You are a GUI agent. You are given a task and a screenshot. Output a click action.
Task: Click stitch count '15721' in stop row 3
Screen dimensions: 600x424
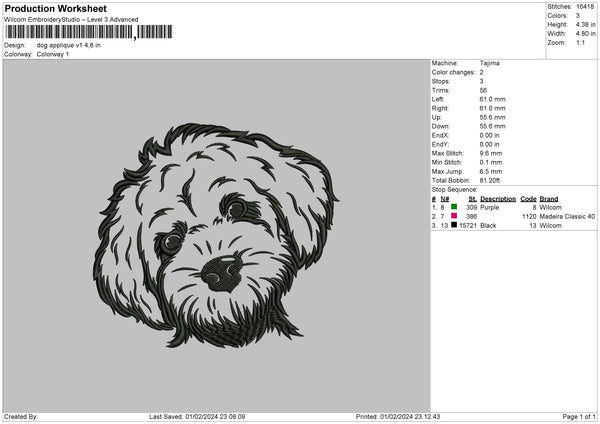pyautogui.click(x=468, y=225)
